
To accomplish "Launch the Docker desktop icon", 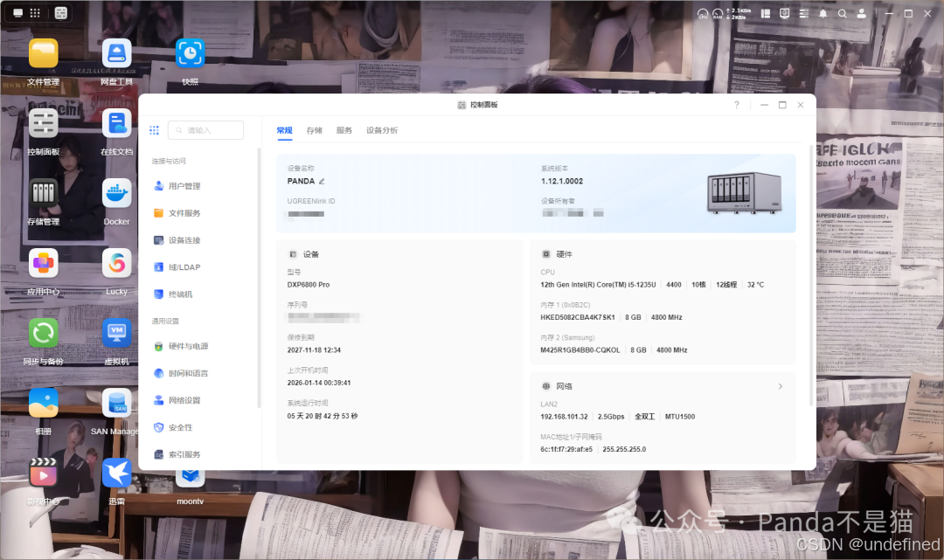I will pos(117,193).
